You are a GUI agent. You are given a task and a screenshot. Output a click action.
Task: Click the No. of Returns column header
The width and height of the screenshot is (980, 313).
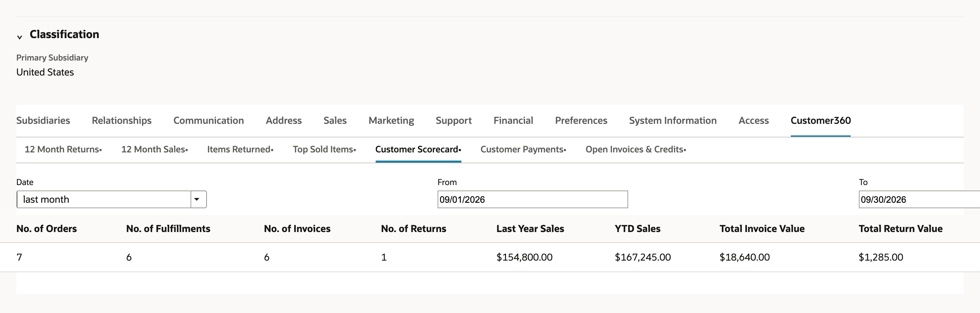point(413,229)
